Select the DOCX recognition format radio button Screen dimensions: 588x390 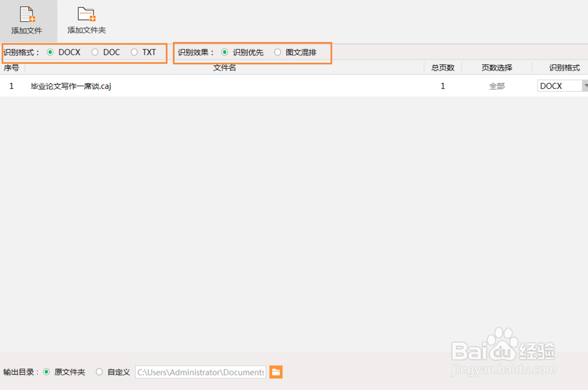click(x=51, y=52)
